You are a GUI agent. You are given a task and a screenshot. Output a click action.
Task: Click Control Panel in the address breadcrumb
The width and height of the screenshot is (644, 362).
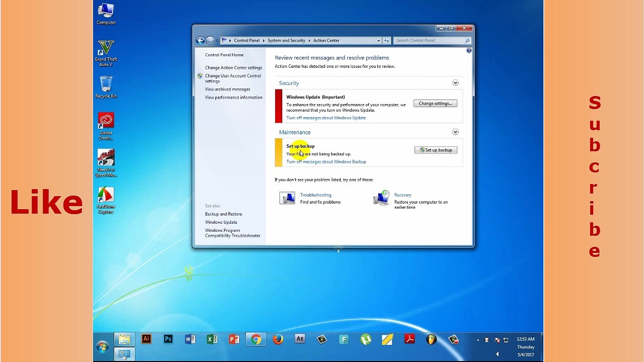click(x=247, y=41)
